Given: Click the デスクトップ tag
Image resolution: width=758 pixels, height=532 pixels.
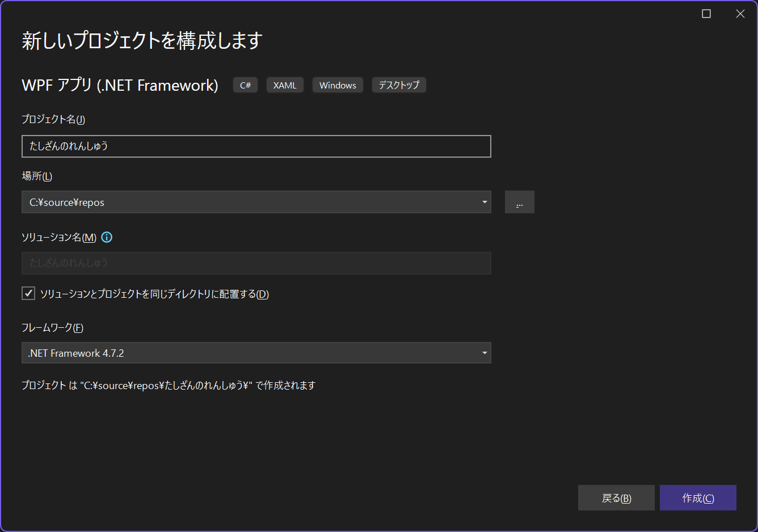Looking at the screenshot, I should click(x=399, y=85).
